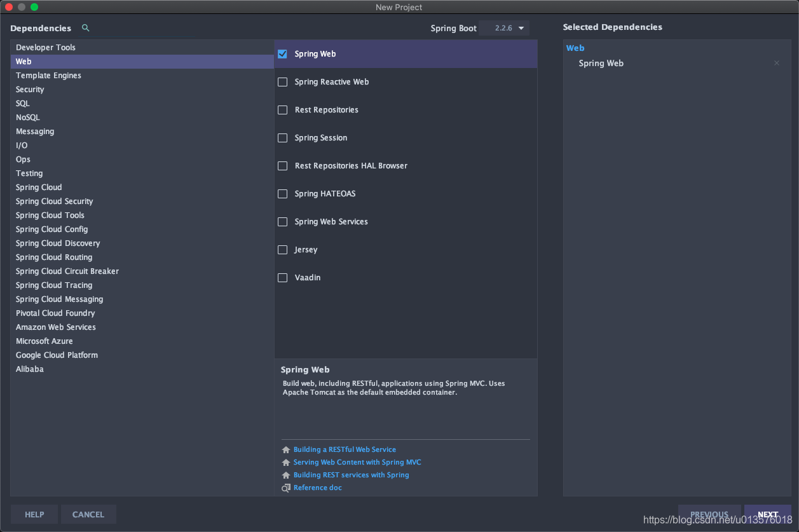799x532 pixels.
Task: Click the house icon beside Building a RESTful Web Service
Action: click(286, 449)
